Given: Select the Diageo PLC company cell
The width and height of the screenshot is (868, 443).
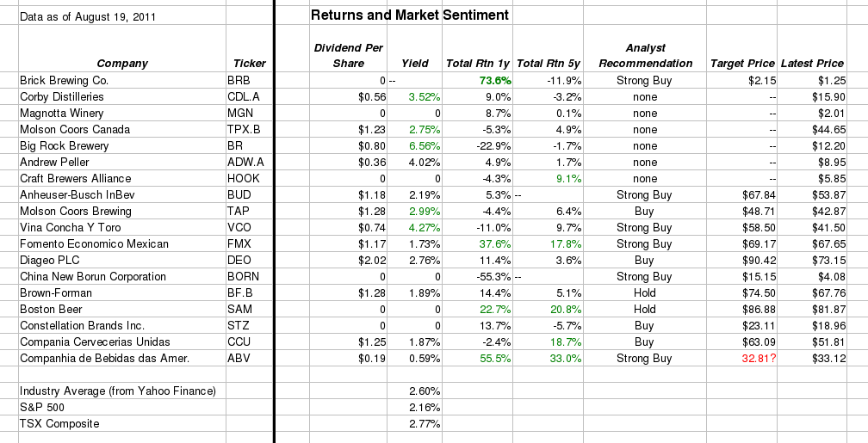Looking at the screenshot, I should click(x=50, y=261).
